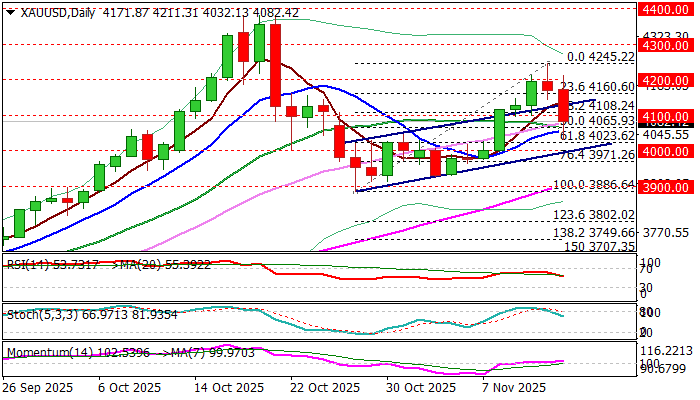
Task: Click the XAUUSD,Daily chart title text
Action: pos(58,13)
